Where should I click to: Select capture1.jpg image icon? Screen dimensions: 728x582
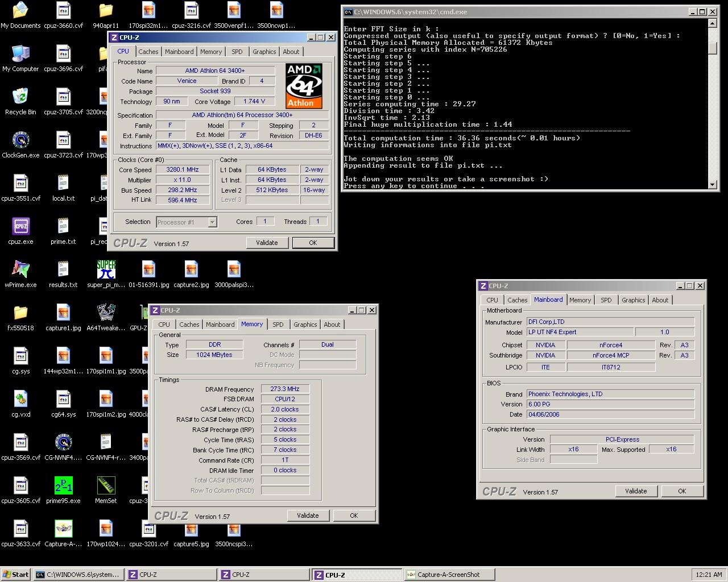point(63,318)
